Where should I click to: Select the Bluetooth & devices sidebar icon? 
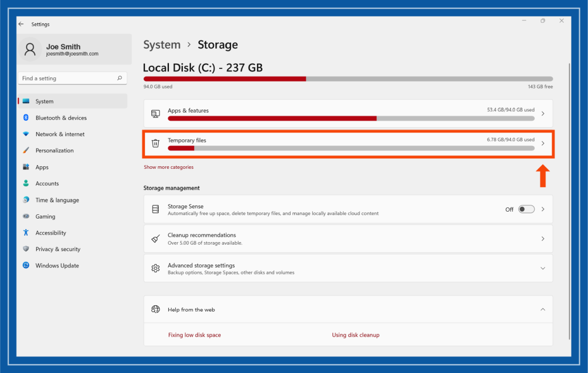coord(26,118)
